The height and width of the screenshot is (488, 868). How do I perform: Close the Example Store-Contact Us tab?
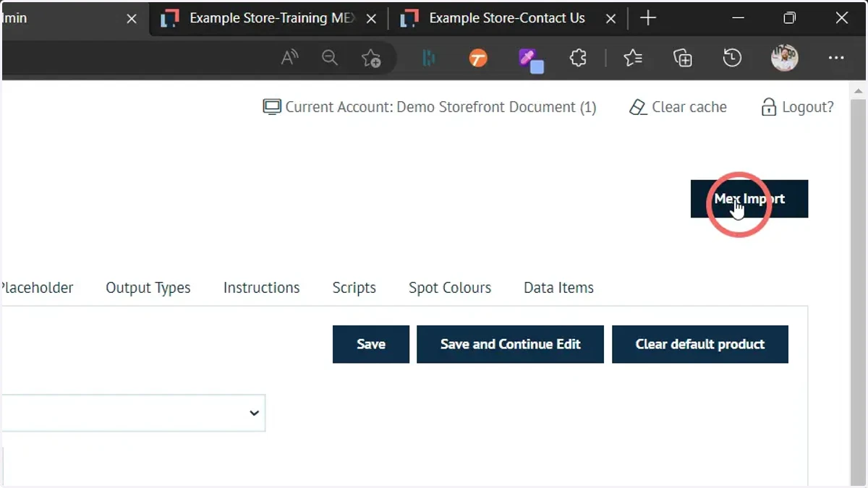[610, 19]
